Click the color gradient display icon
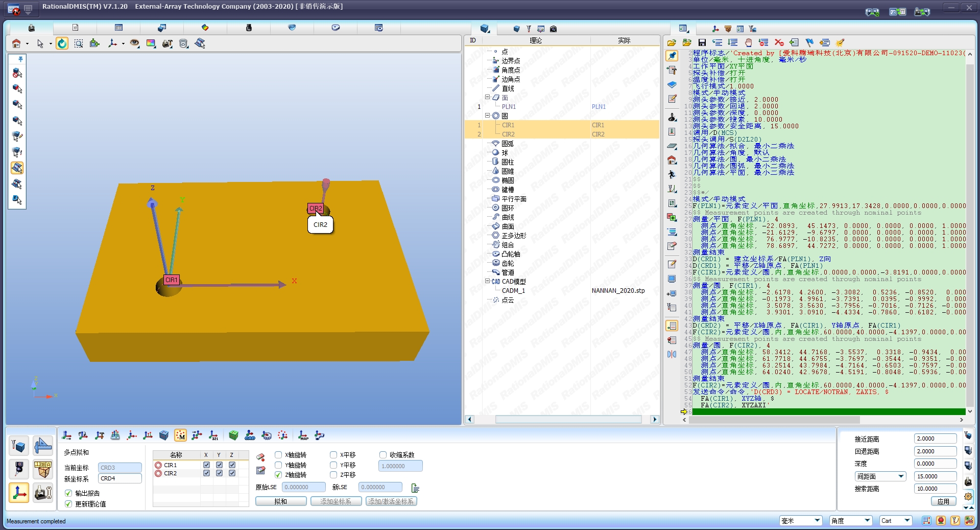The width and height of the screenshot is (980, 530). [x=151, y=43]
